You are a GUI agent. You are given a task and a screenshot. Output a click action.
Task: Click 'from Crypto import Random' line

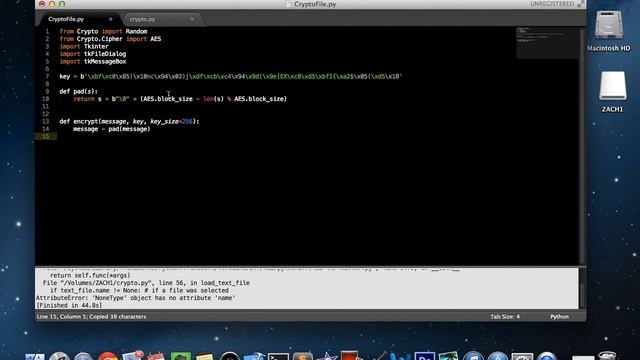coord(103,31)
